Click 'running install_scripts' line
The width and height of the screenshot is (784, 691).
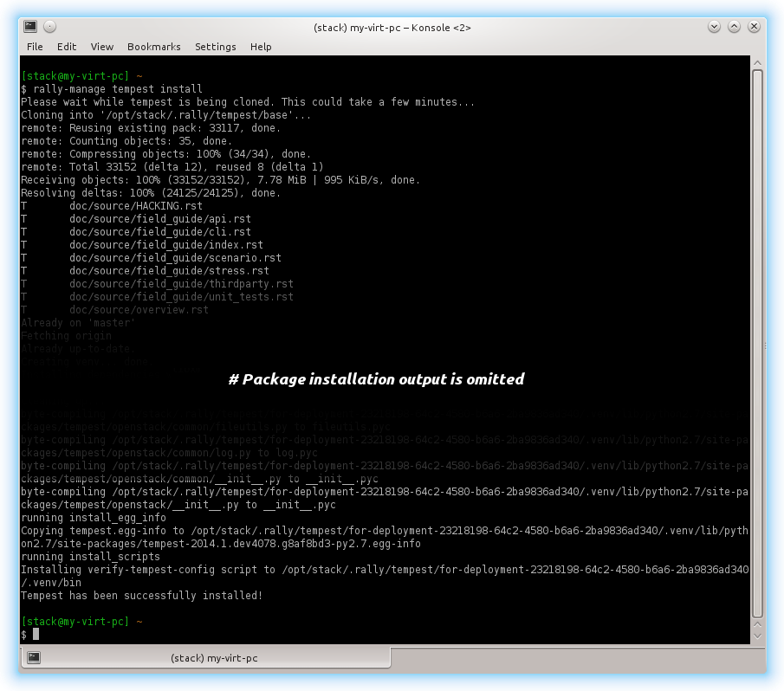(90, 557)
